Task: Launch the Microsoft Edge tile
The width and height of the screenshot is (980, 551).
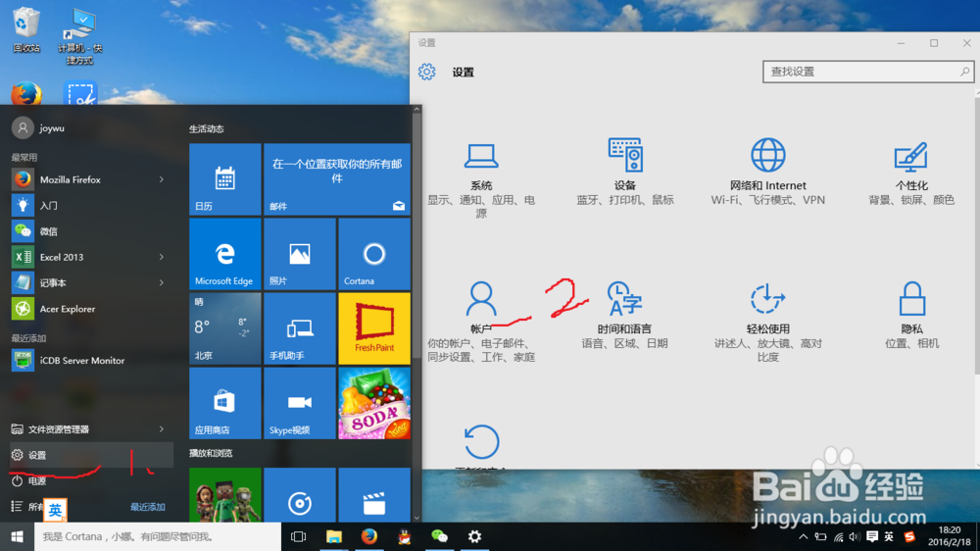Action: [x=225, y=253]
